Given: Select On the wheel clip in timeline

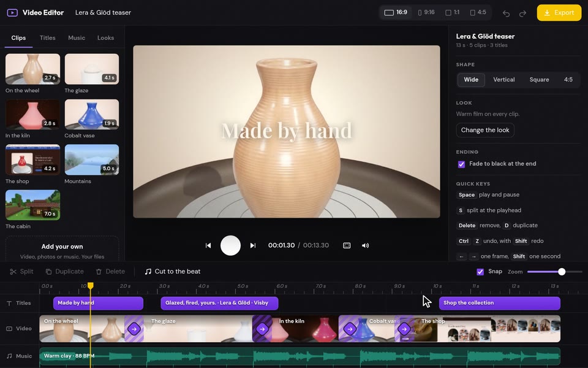Looking at the screenshot, I should click(x=83, y=329).
